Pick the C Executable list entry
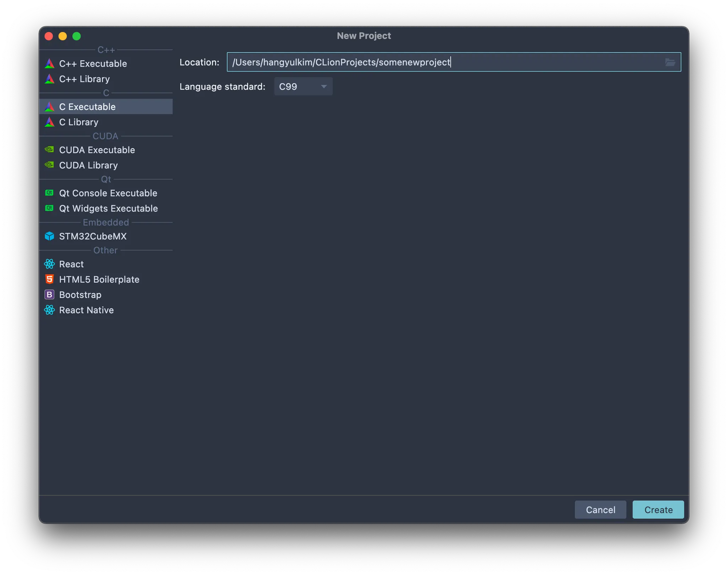This screenshot has width=728, height=575. pyautogui.click(x=87, y=107)
